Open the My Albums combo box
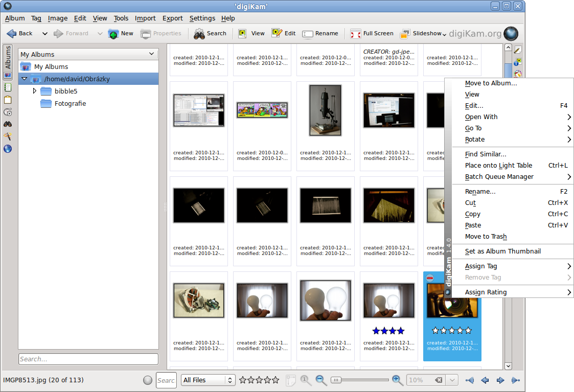 coord(88,54)
